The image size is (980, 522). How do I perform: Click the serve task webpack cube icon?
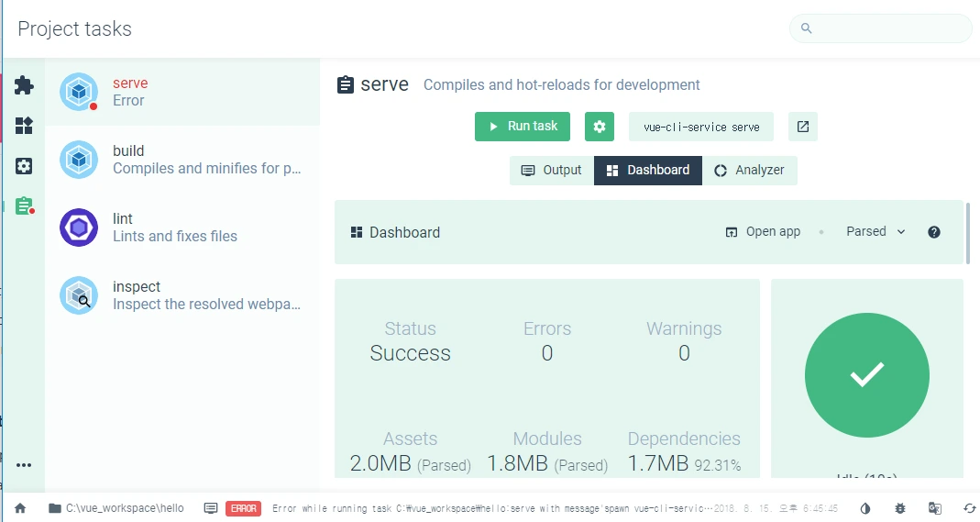pos(79,92)
